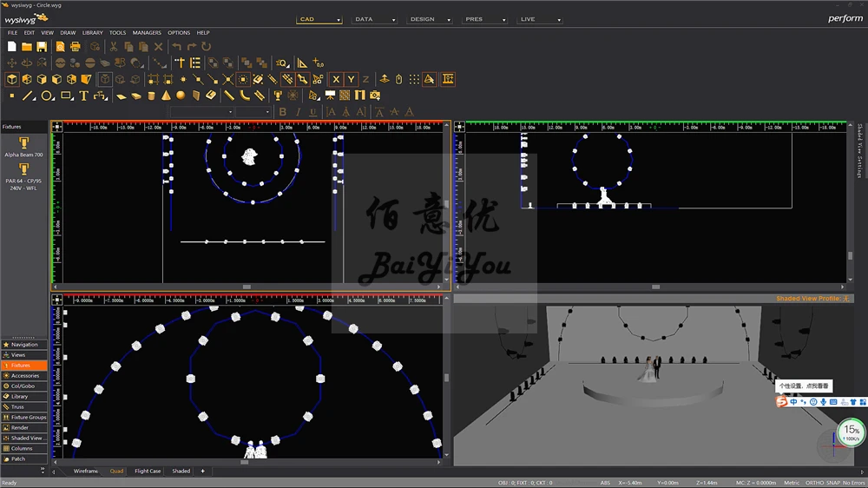This screenshot has height=488, width=868.
Task: Switch to the Flight Case tab
Action: 148,472
